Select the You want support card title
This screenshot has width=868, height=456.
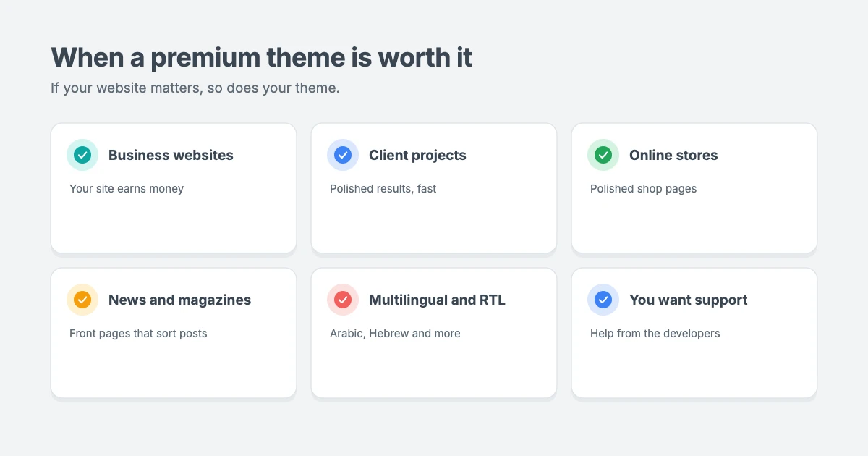coord(689,300)
